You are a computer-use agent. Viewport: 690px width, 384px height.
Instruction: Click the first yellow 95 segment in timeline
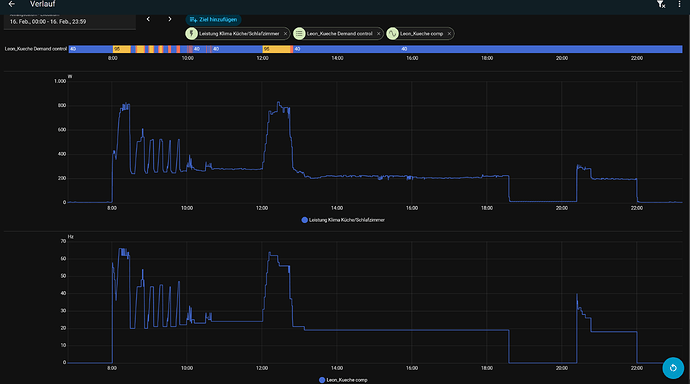click(x=122, y=49)
